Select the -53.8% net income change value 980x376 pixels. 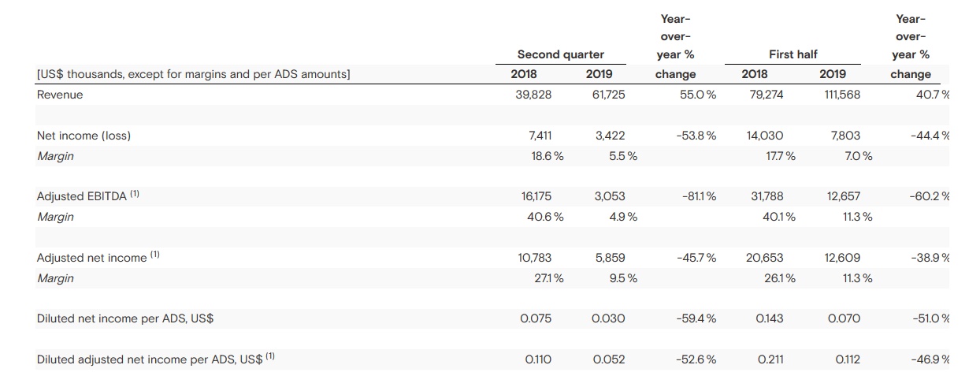pyautogui.click(x=696, y=136)
